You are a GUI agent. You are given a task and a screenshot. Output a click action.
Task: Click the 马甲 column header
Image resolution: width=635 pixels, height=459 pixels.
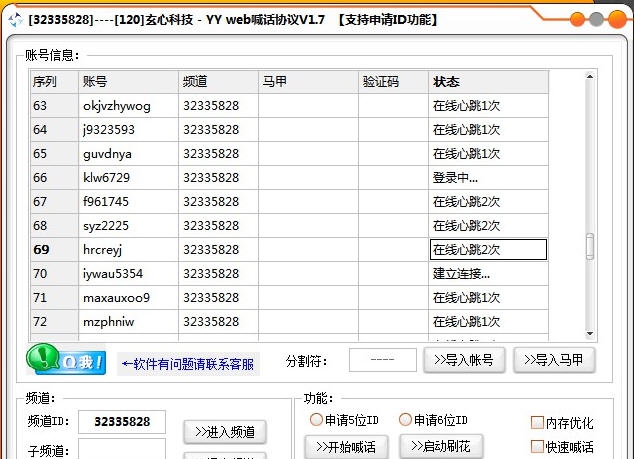[308, 82]
